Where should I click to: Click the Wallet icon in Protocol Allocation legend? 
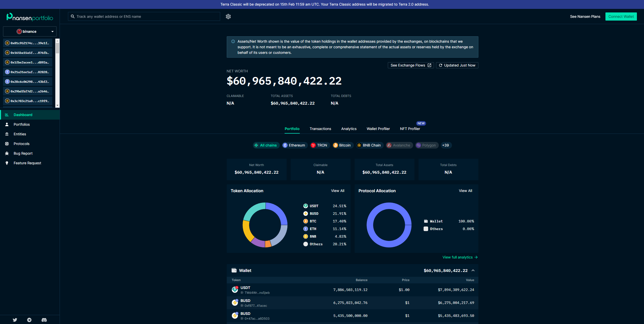coord(426,221)
